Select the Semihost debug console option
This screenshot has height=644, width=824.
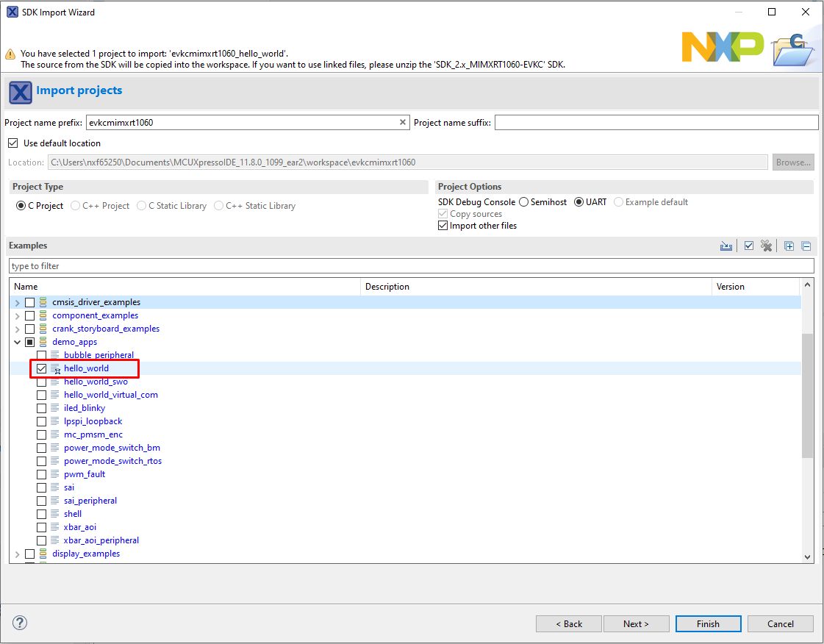point(524,202)
